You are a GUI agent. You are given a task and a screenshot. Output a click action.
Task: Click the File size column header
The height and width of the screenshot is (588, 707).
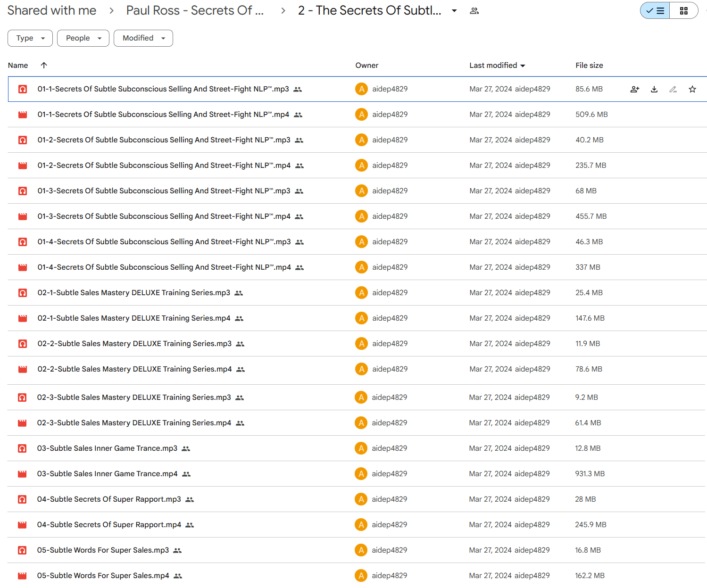[x=589, y=66]
